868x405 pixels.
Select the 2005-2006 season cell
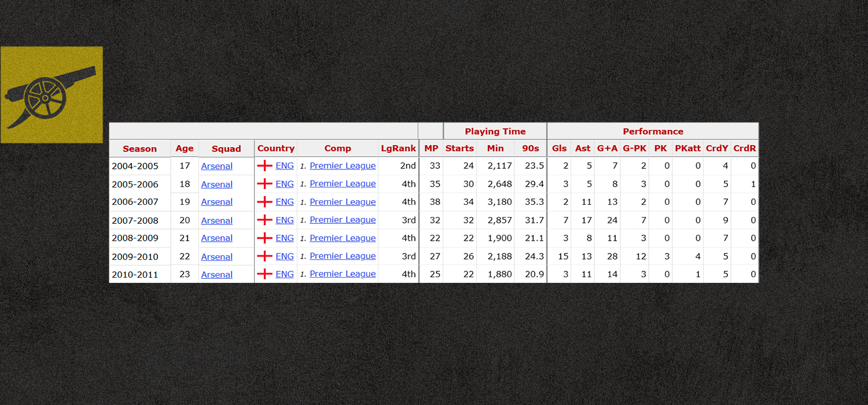[x=140, y=184]
